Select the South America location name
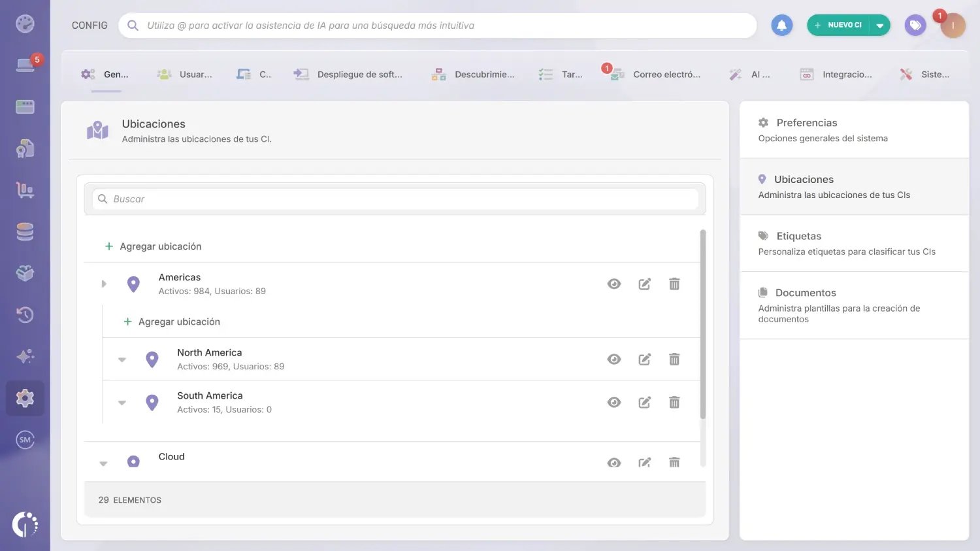Image resolution: width=980 pixels, height=551 pixels. (210, 395)
